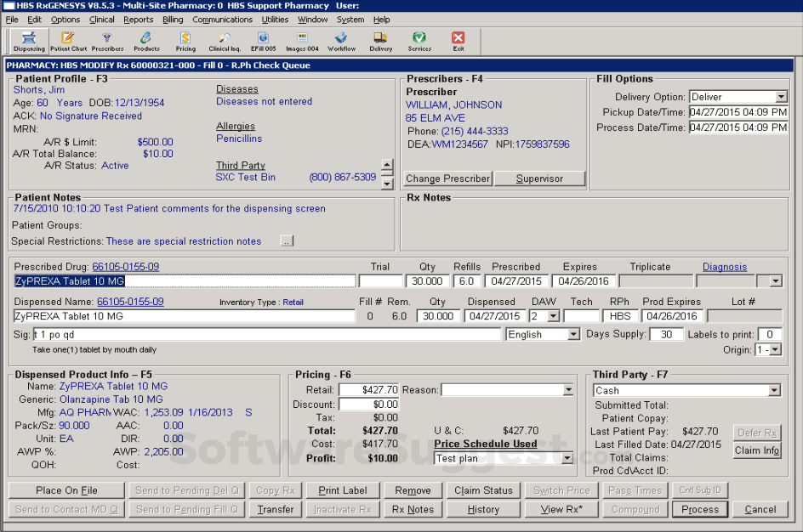Select the Prescribers toolbar icon
The image size is (803, 532).
pyautogui.click(x=105, y=39)
